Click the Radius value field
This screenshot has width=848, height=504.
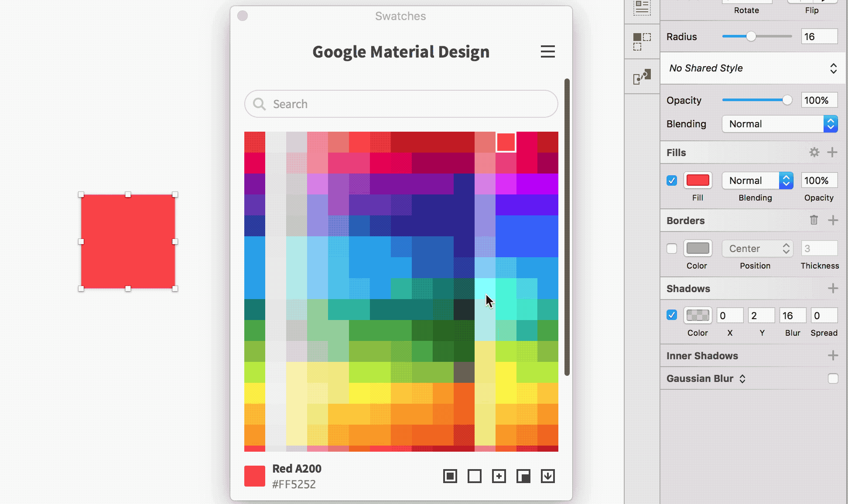(819, 37)
